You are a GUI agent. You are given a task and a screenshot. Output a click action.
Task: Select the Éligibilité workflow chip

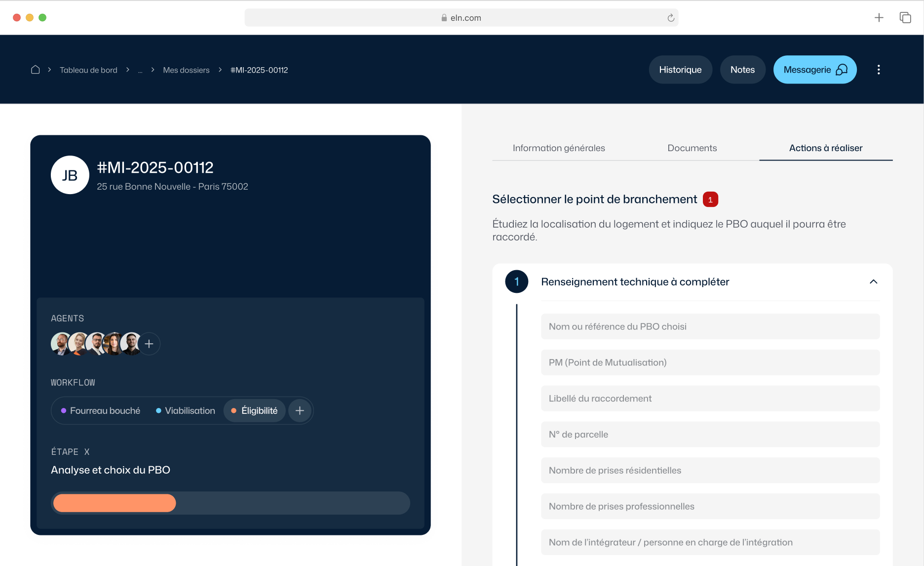254,410
